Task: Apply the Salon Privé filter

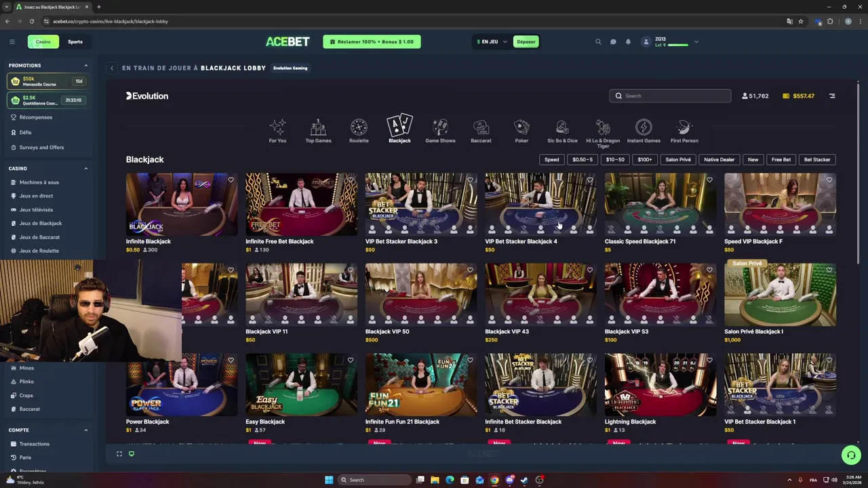Action: click(x=678, y=159)
